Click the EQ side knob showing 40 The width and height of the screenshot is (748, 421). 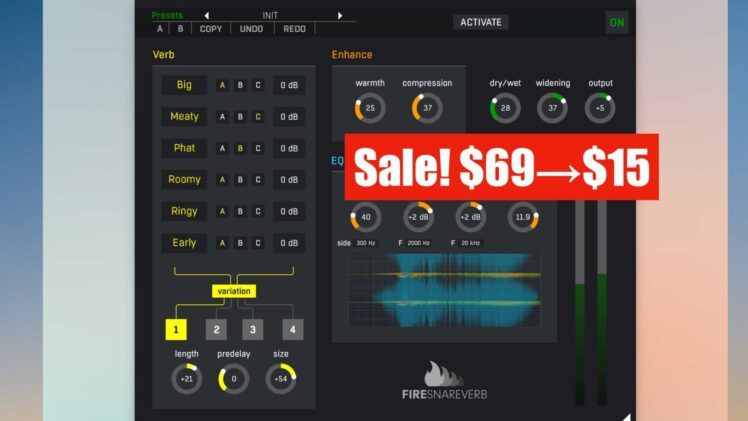[x=366, y=217]
